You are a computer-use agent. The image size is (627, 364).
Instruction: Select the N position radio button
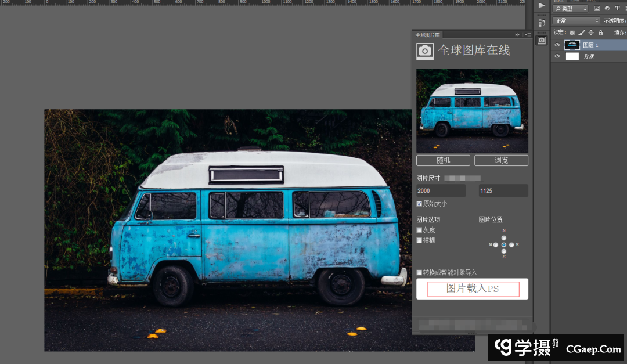click(x=503, y=237)
